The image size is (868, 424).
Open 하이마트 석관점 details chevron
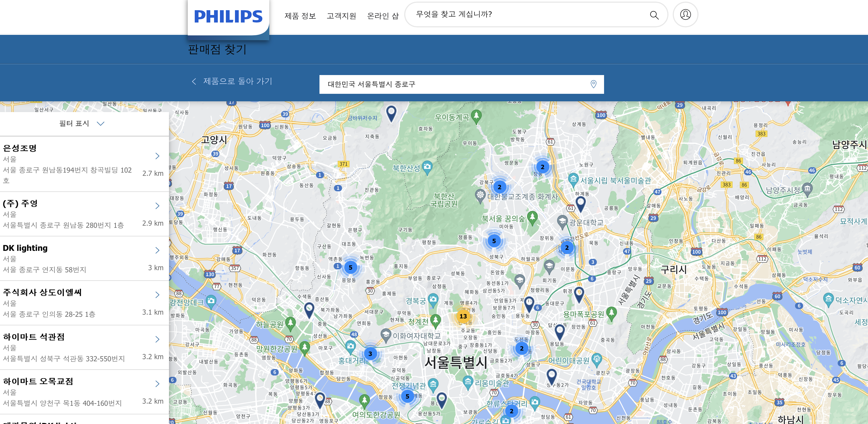157,339
